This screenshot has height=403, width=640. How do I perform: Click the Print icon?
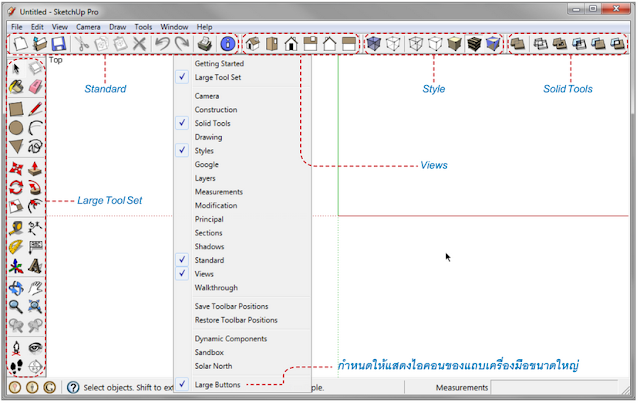[205, 44]
